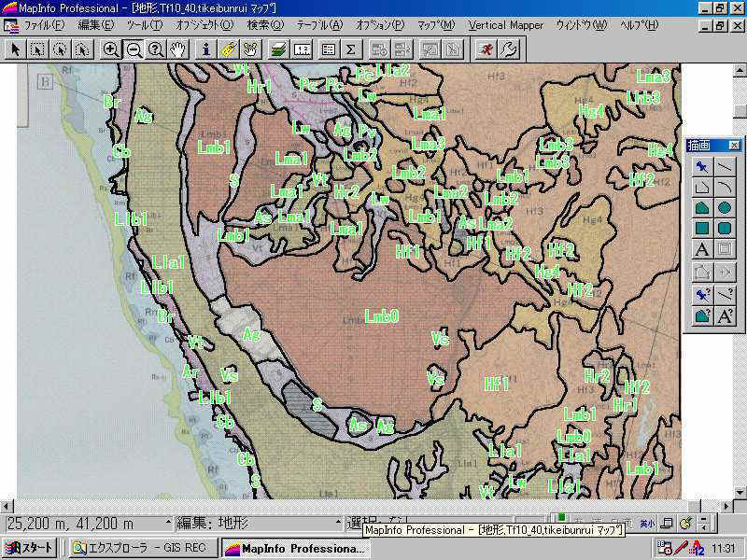Click the Sum statistics toolbar button

[351, 49]
